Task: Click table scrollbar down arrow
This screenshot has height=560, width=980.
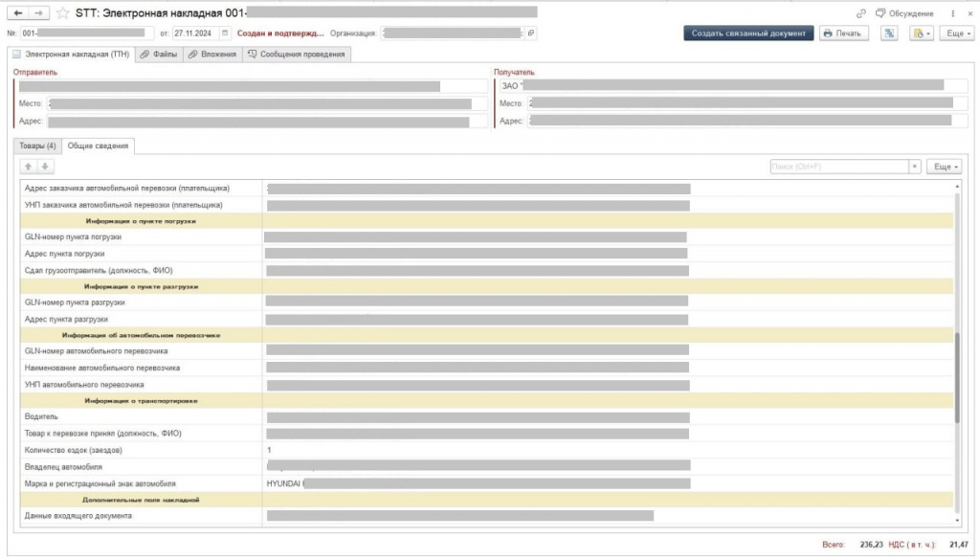Action: 957,521
